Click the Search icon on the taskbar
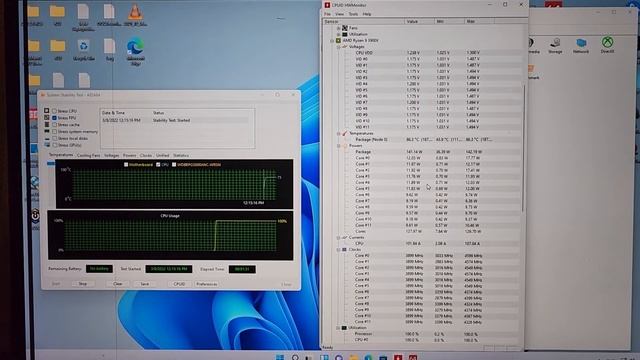This screenshot has height=360, width=640. click(x=295, y=357)
